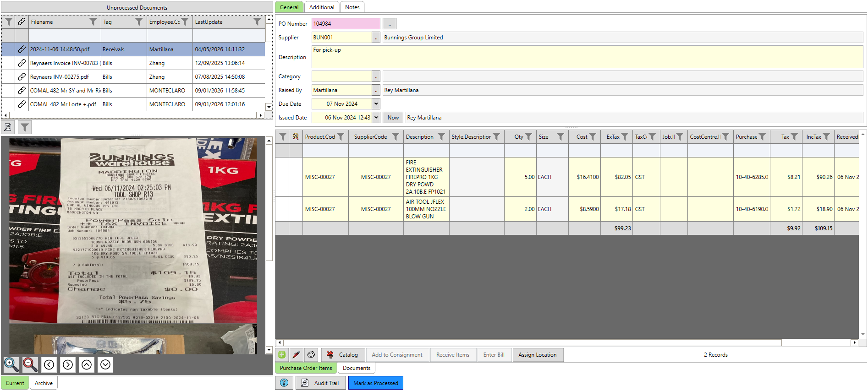Select the Purchase Order Items tab
868x391 pixels.
(306, 368)
